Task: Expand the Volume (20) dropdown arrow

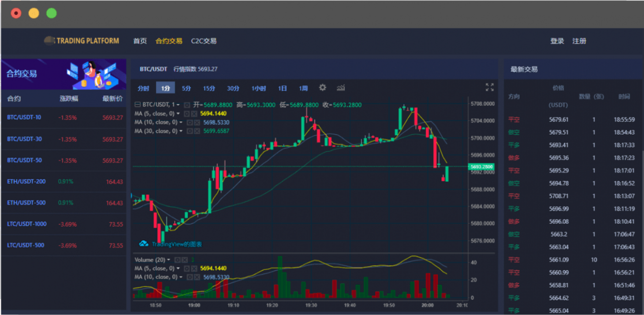Action: click(168, 260)
